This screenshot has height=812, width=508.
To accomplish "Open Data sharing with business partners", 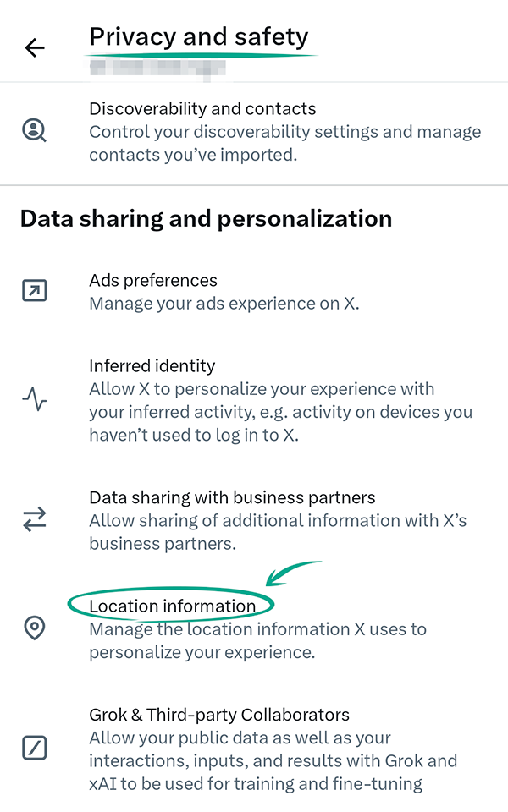I will [232, 497].
